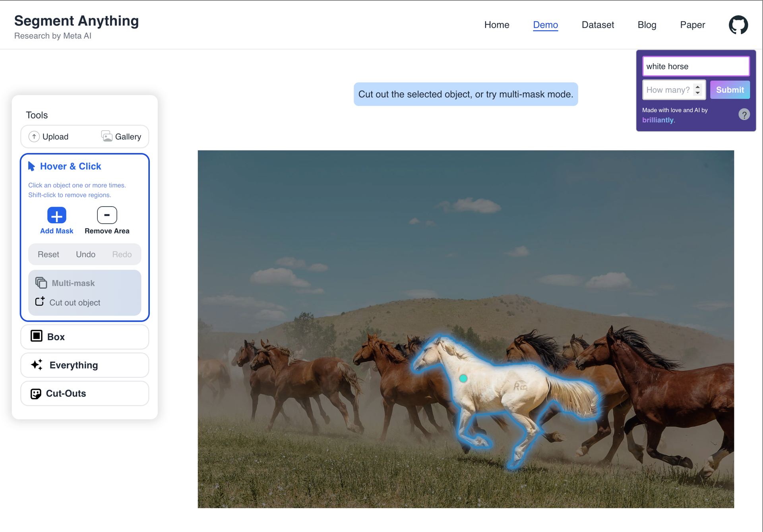Click the Box tool square icon
This screenshot has height=532, width=763.
(x=37, y=336)
